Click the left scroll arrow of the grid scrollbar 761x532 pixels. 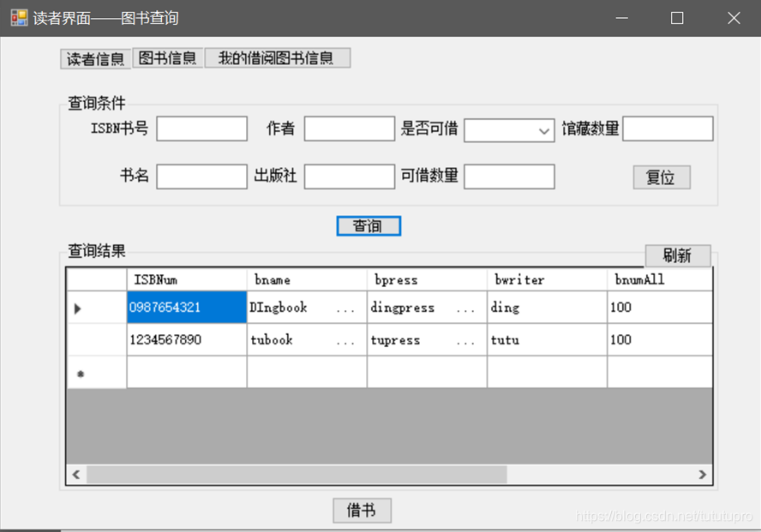pyautogui.click(x=75, y=474)
